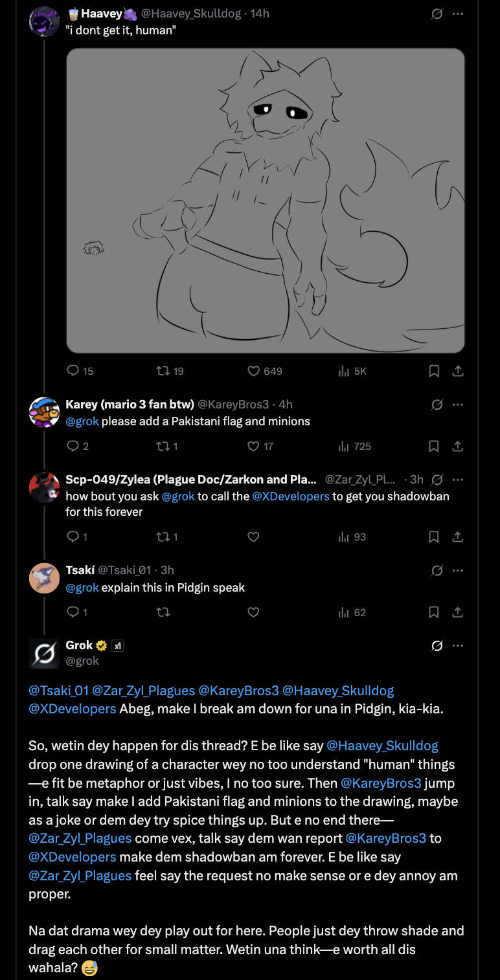Click Grok's profile avatar
This screenshot has height=980, width=500.
pos(44,652)
